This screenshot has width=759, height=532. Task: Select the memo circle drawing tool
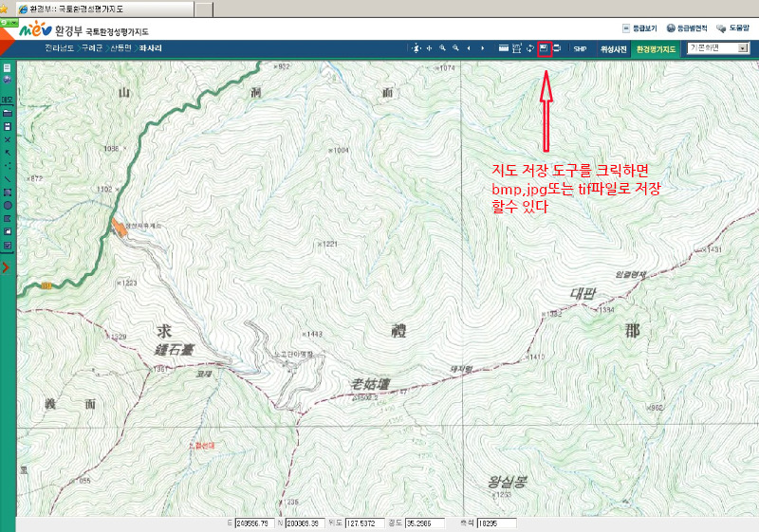(8, 206)
